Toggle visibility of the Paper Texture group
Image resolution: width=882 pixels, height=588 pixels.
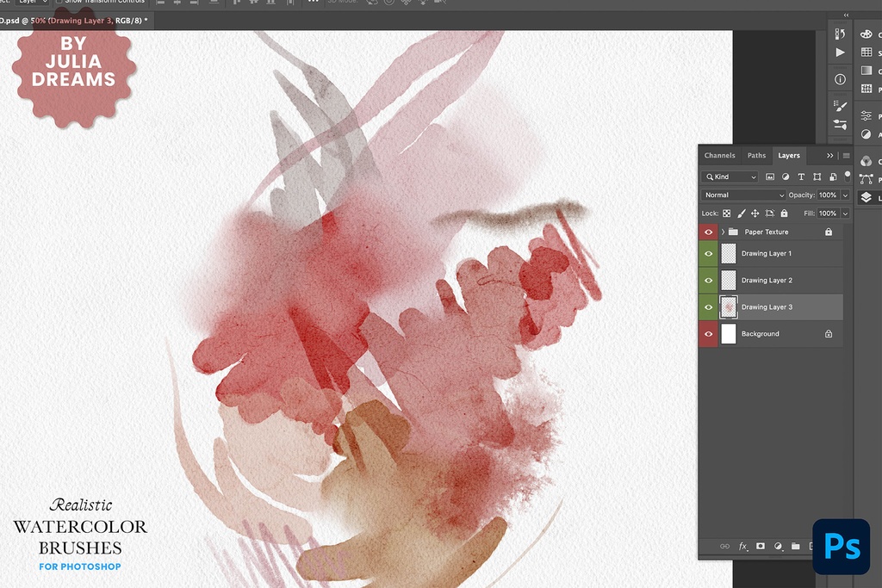click(708, 232)
